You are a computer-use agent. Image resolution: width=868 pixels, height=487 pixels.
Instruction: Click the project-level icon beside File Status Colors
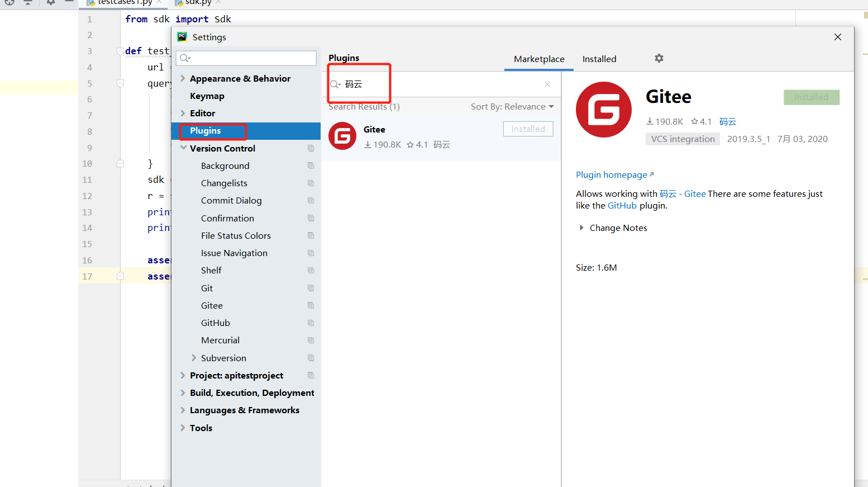[311, 235]
